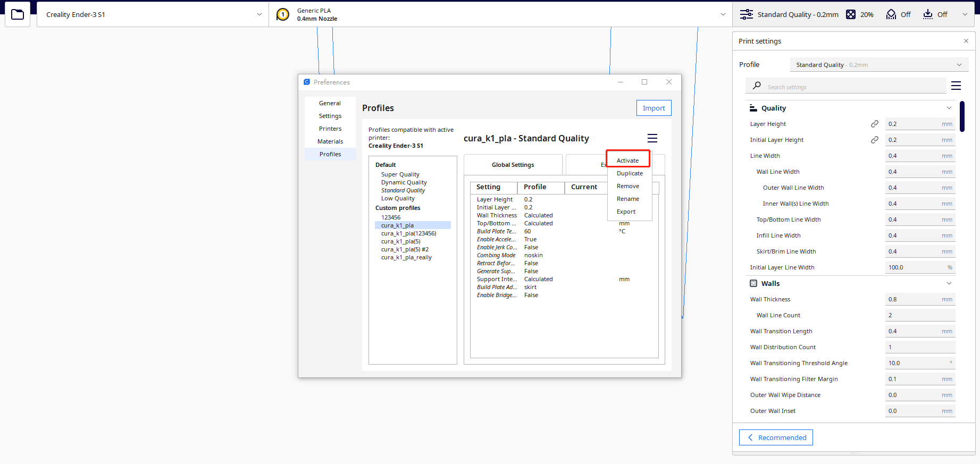Click the infill 20% icon
The height and width of the screenshot is (464, 980).
(851, 14)
